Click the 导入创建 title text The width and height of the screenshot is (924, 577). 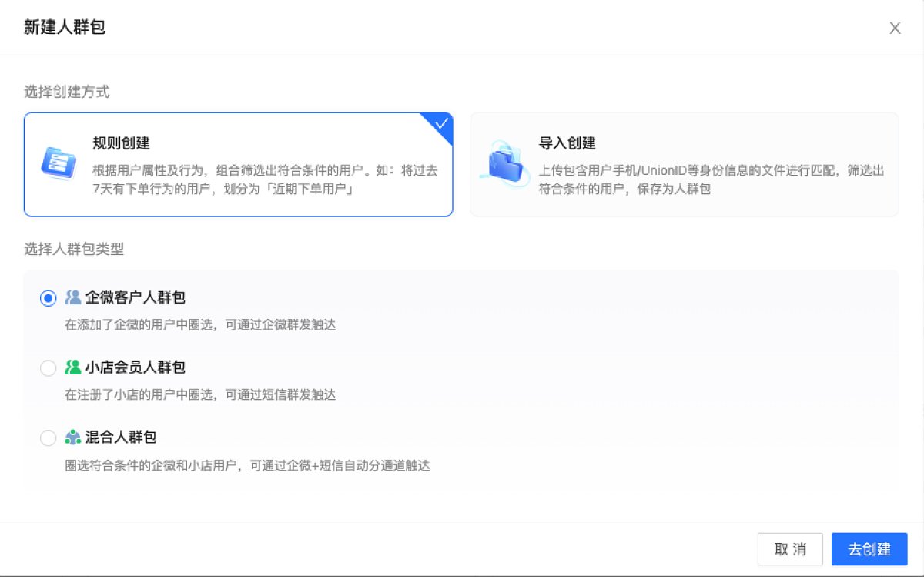(x=567, y=143)
